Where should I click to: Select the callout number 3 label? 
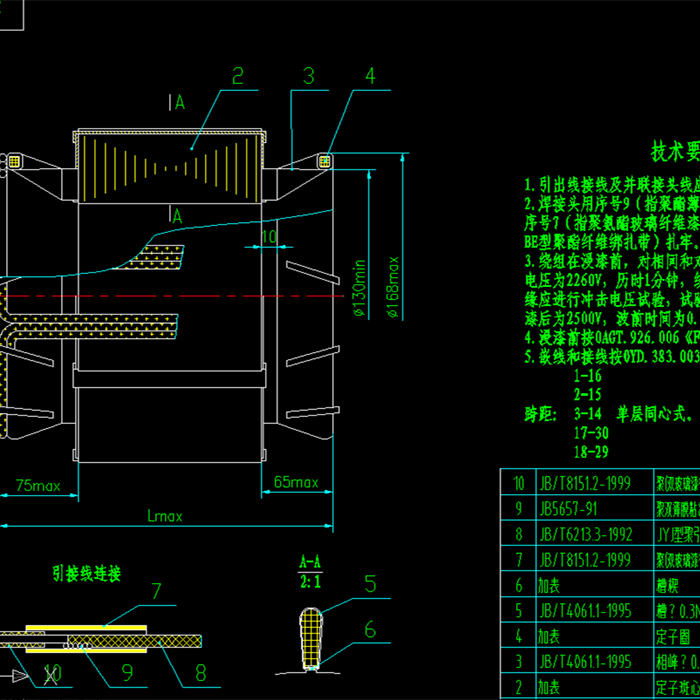309,76
